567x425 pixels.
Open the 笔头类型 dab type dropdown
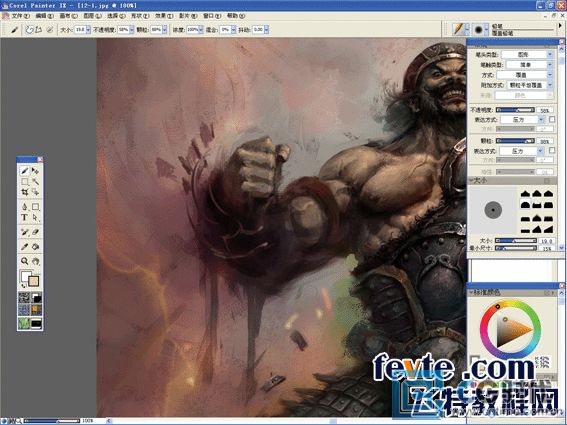pyautogui.click(x=528, y=55)
